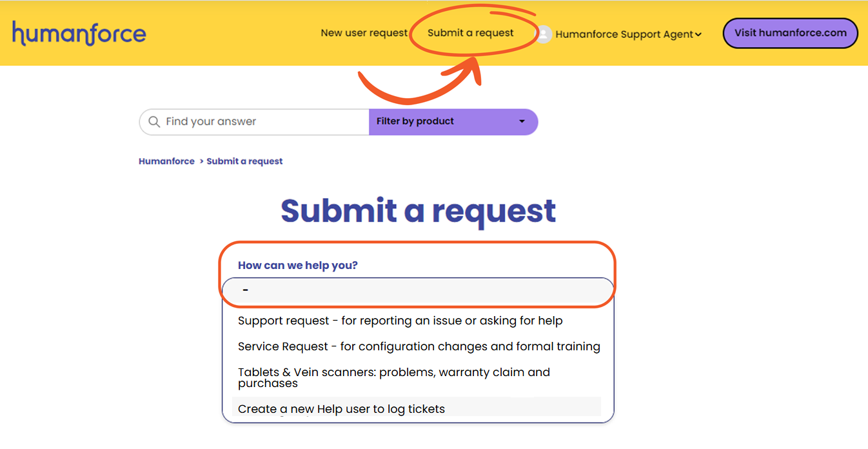The height and width of the screenshot is (449, 868).
Task: Click the Submit a request page heading
Action: (x=418, y=211)
